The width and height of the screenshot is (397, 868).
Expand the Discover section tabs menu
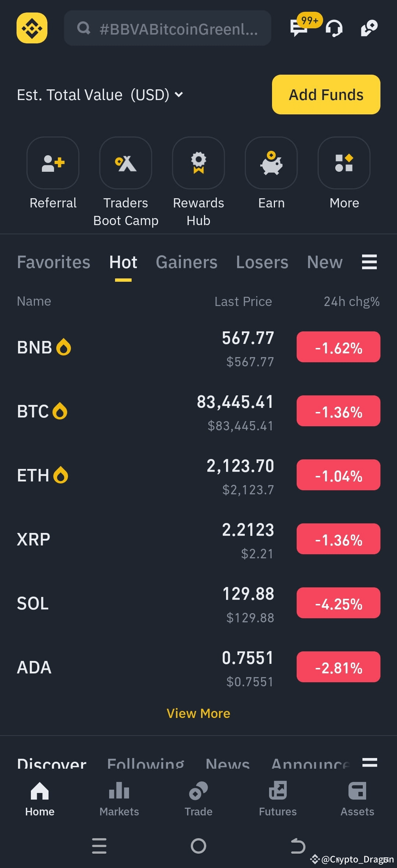[370, 762]
